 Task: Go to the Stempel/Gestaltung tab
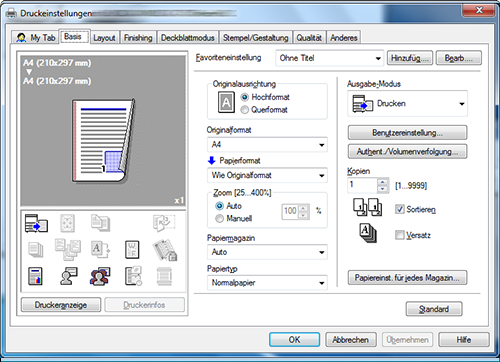click(x=255, y=38)
